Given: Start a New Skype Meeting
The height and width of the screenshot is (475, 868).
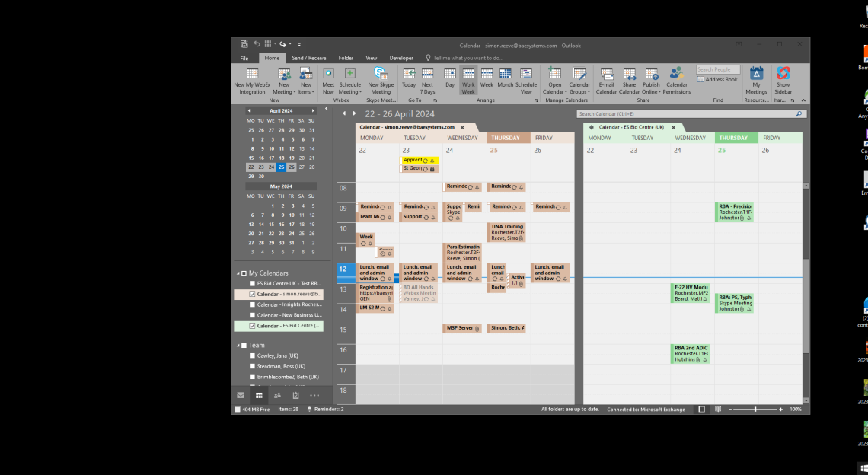Looking at the screenshot, I should pos(381,81).
